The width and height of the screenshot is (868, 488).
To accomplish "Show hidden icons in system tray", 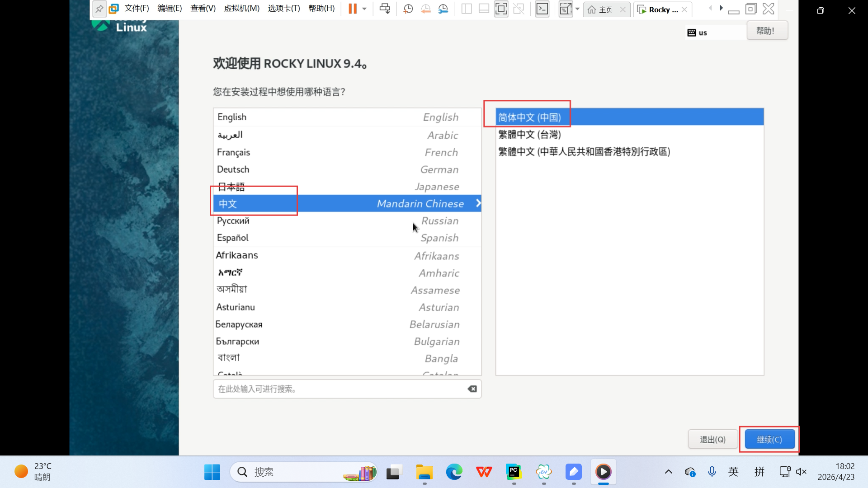I will 668,472.
